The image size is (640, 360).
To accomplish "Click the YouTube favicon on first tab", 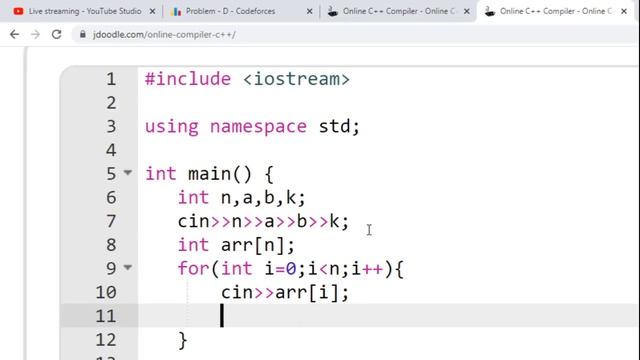I will [x=18, y=11].
